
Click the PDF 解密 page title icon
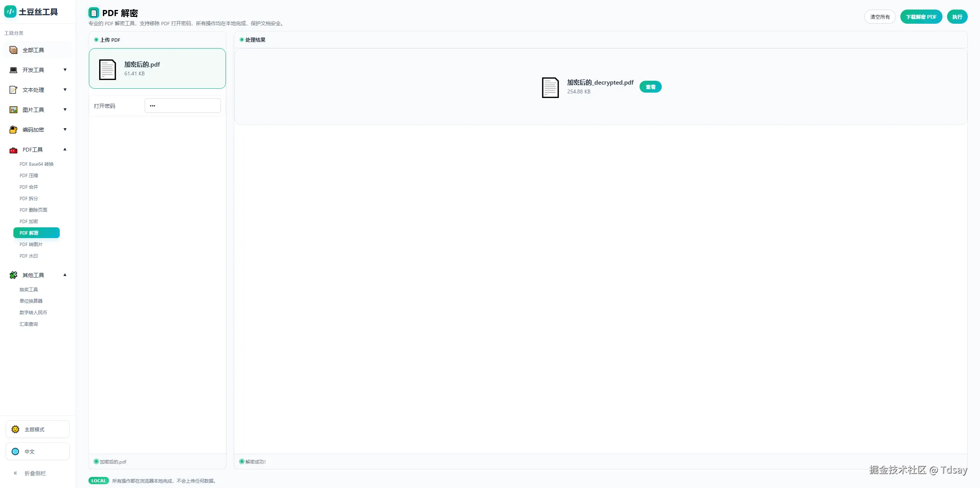(x=93, y=13)
